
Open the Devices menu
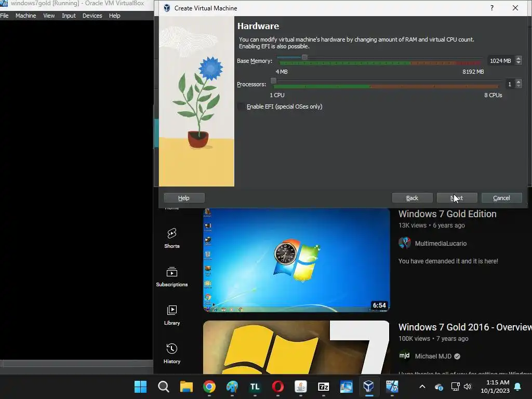(x=92, y=16)
